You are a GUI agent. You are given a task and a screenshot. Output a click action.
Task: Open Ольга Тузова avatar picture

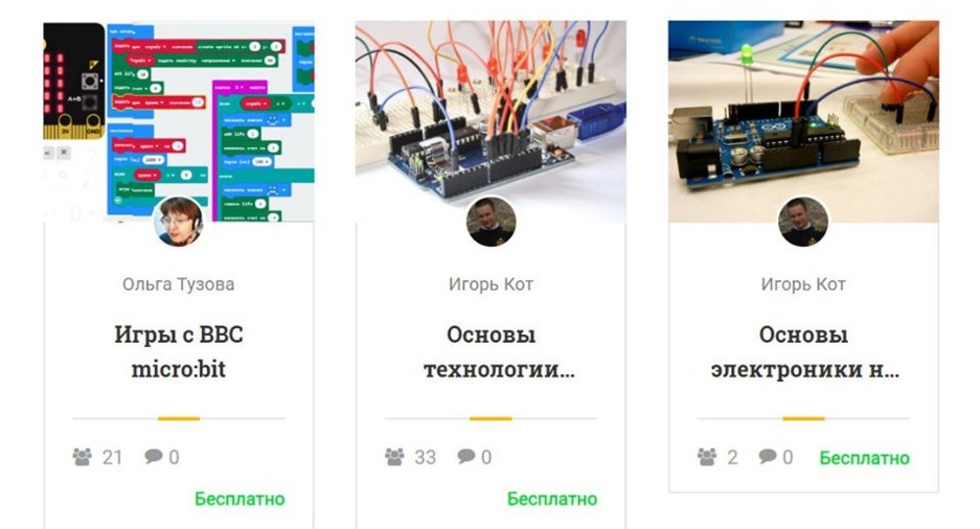pyautogui.click(x=178, y=221)
